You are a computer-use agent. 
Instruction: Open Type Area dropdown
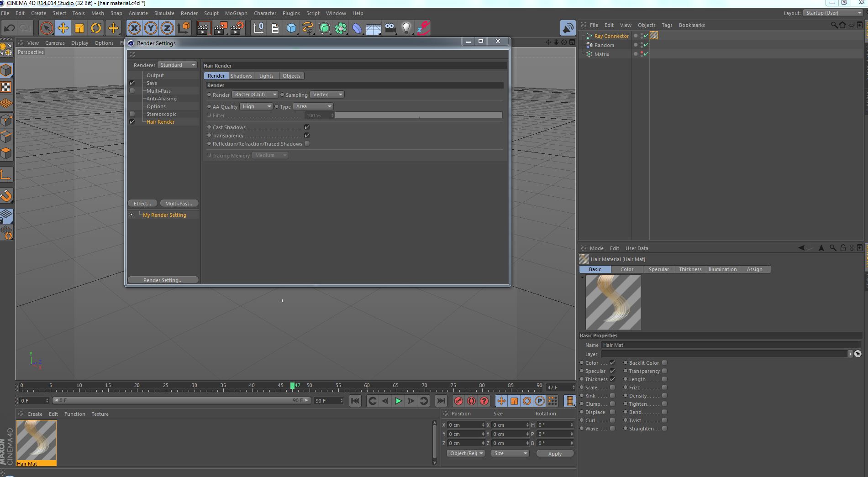(x=313, y=106)
